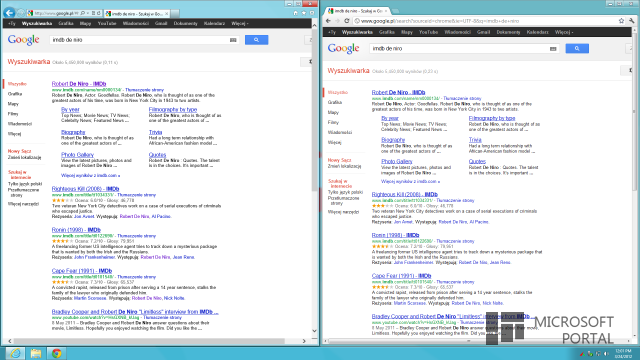Show Więcej wyników z imdb.com in Chrome
640x360 pixels.
coord(410,181)
